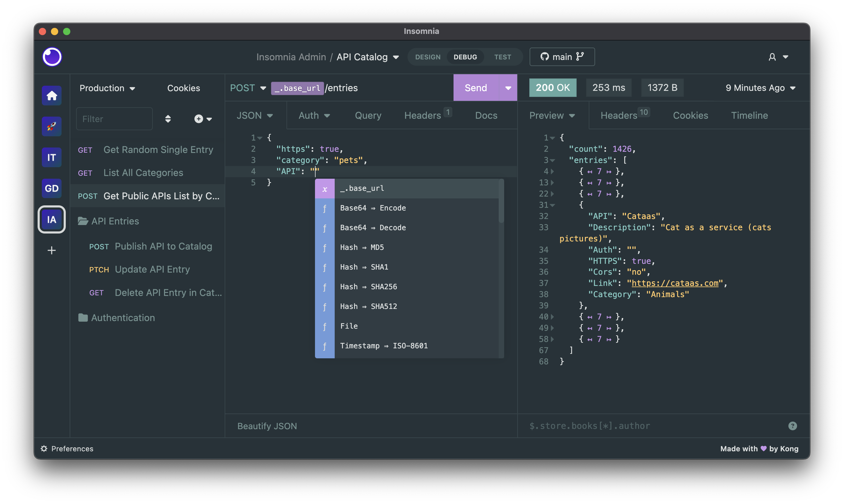The image size is (844, 504).
Task: Toggle the DESIGN mode button
Action: pos(428,56)
